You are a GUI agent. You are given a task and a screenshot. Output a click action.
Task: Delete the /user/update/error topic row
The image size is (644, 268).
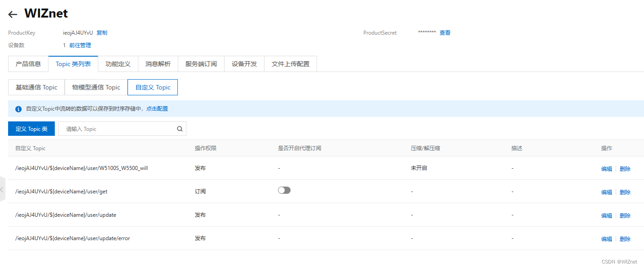(x=625, y=239)
